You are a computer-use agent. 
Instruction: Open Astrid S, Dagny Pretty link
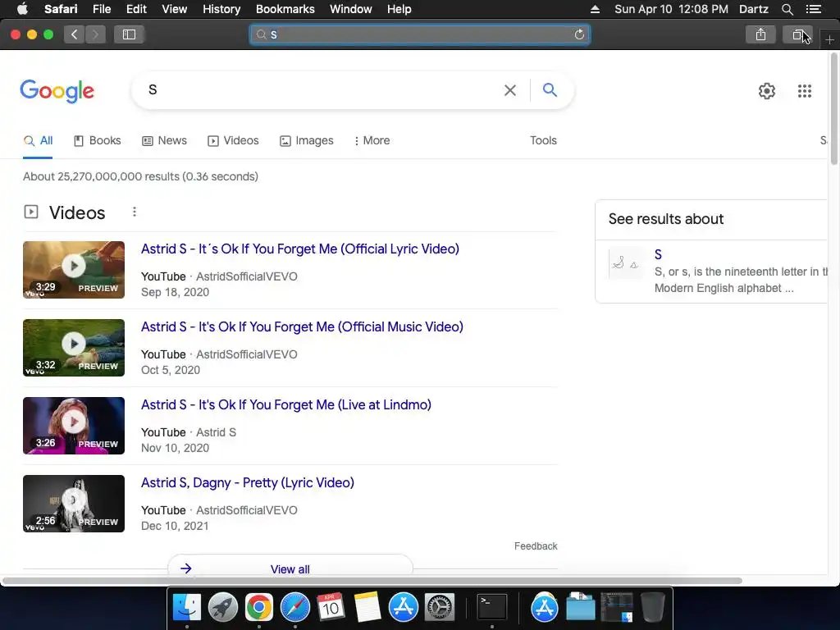click(x=248, y=482)
